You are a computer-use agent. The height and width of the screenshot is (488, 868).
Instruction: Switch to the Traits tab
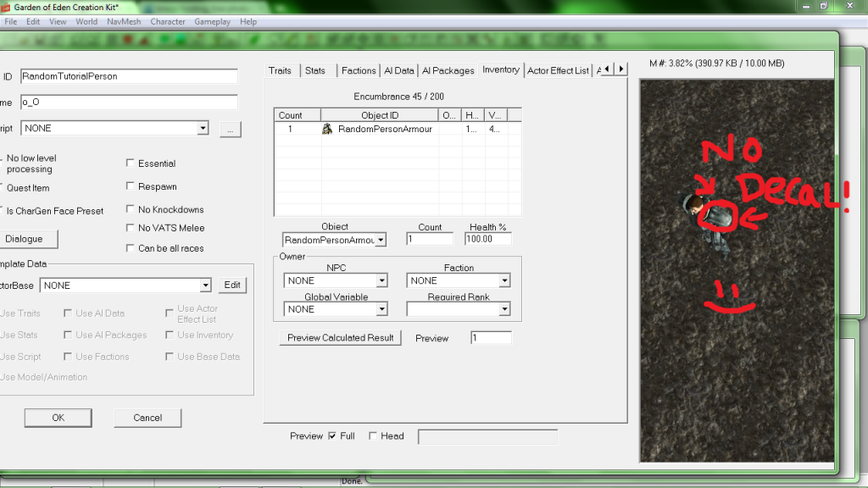coord(280,70)
